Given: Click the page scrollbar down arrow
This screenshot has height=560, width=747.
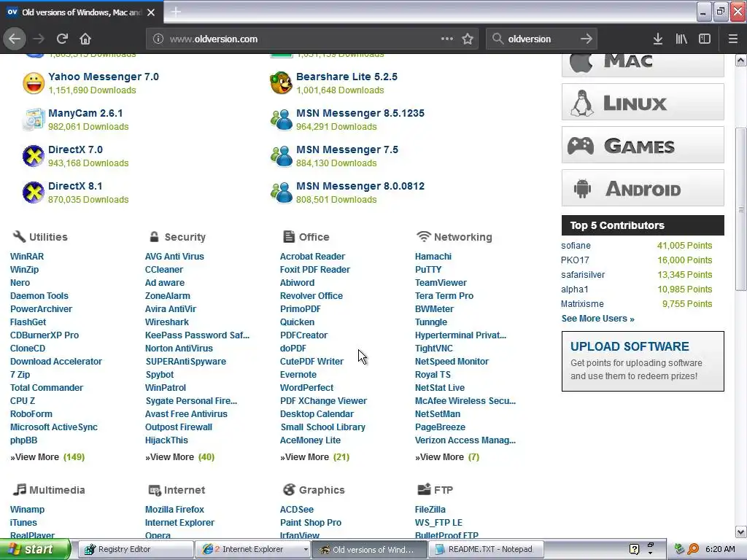Looking at the screenshot, I should [x=740, y=532].
